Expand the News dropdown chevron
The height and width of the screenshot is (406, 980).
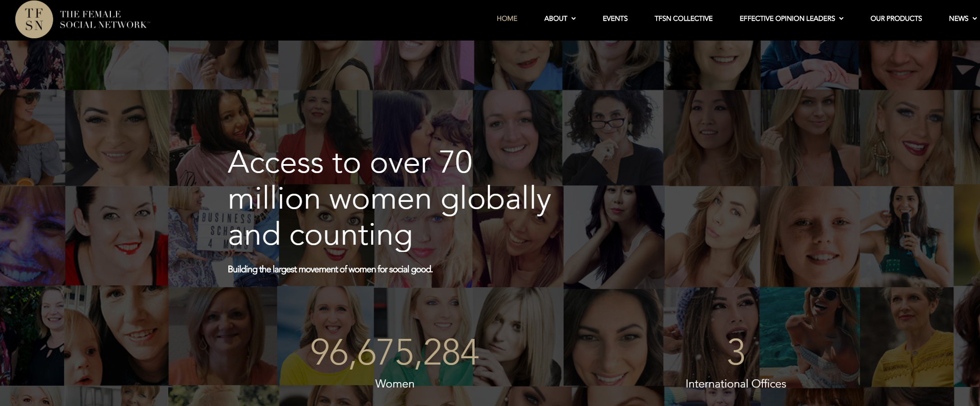click(x=975, y=18)
